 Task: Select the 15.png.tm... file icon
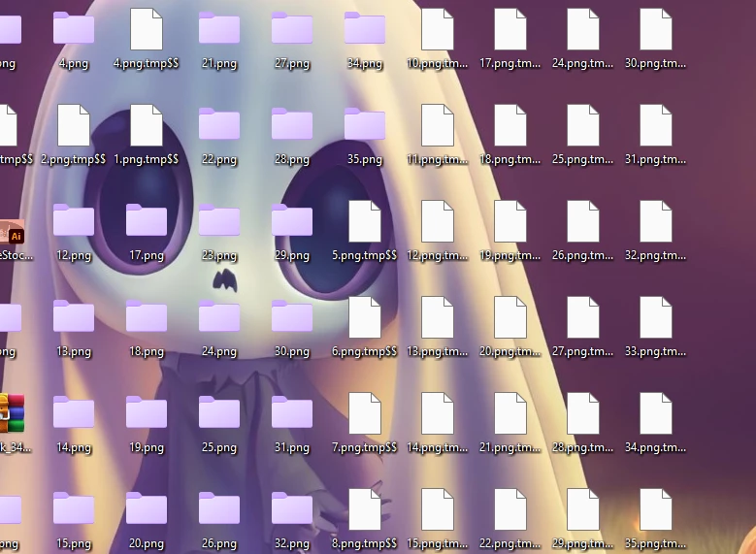[x=438, y=508]
